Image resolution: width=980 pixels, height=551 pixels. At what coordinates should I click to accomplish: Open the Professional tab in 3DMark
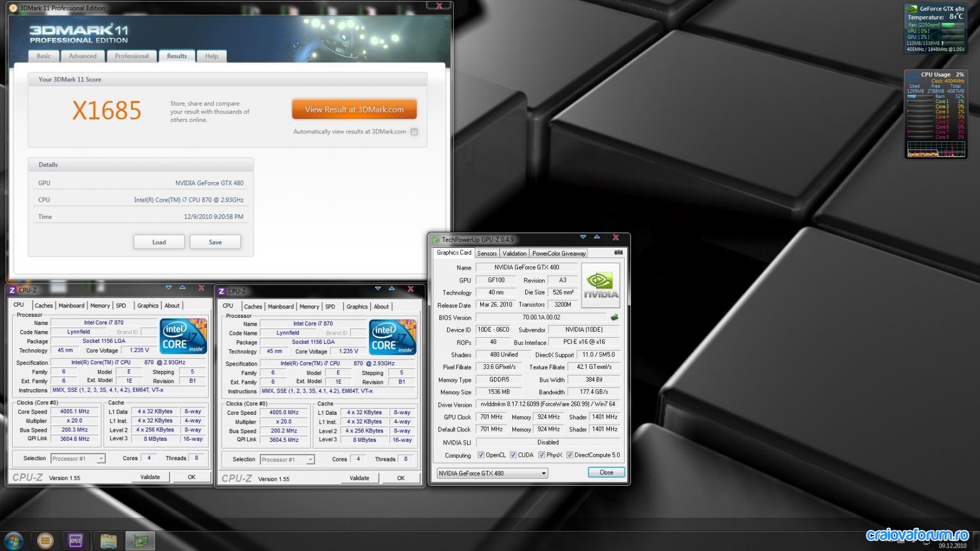click(132, 56)
